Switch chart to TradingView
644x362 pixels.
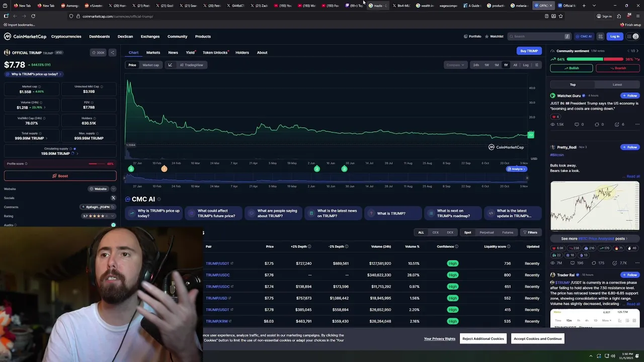191,65
